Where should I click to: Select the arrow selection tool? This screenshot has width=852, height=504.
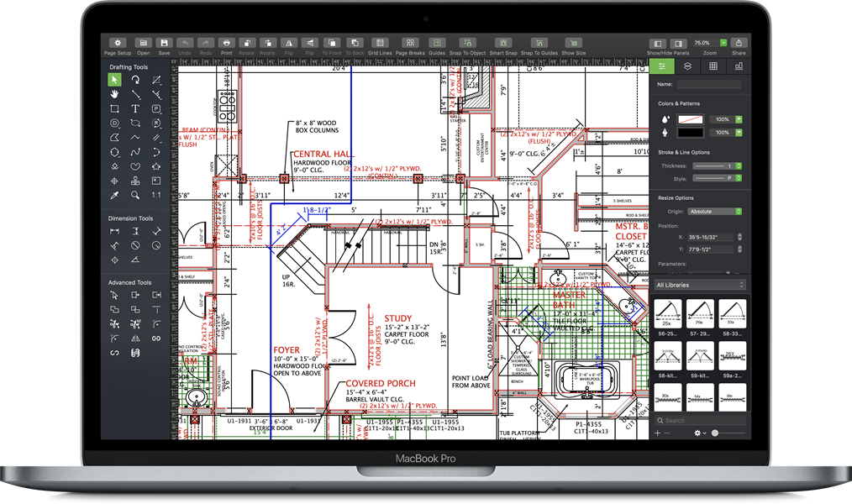click(x=116, y=80)
